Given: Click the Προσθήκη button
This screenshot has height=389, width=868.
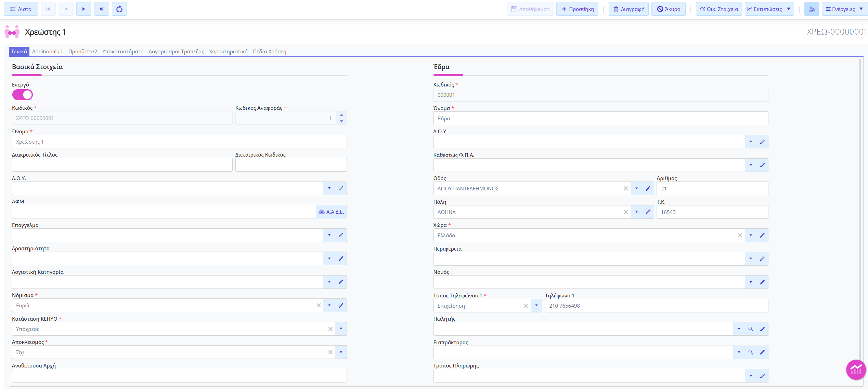Looking at the screenshot, I should click(578, 9).
